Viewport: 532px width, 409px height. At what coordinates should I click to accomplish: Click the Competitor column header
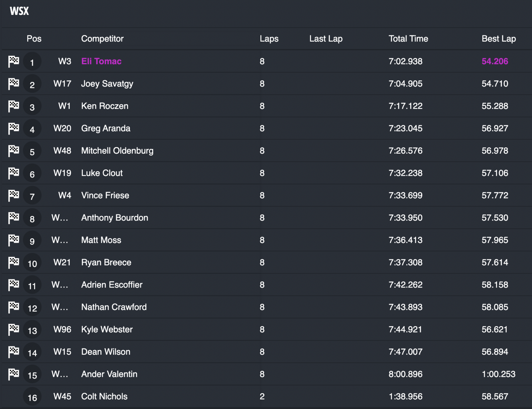coord(102,39)
